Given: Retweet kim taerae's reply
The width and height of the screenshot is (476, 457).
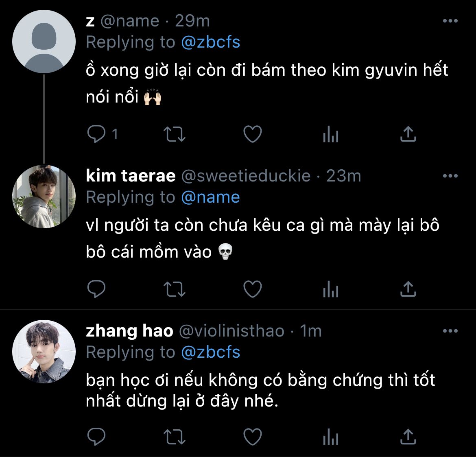Looking at the screenshot, I should (174, 289).
